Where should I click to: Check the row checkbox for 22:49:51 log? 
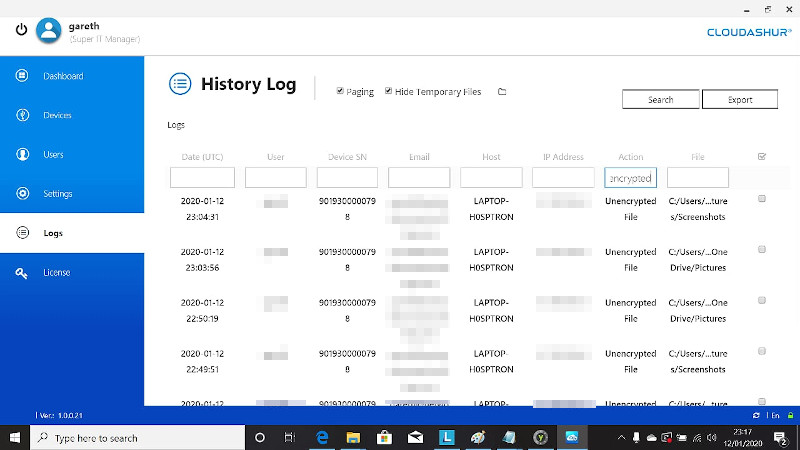[762, 351]
